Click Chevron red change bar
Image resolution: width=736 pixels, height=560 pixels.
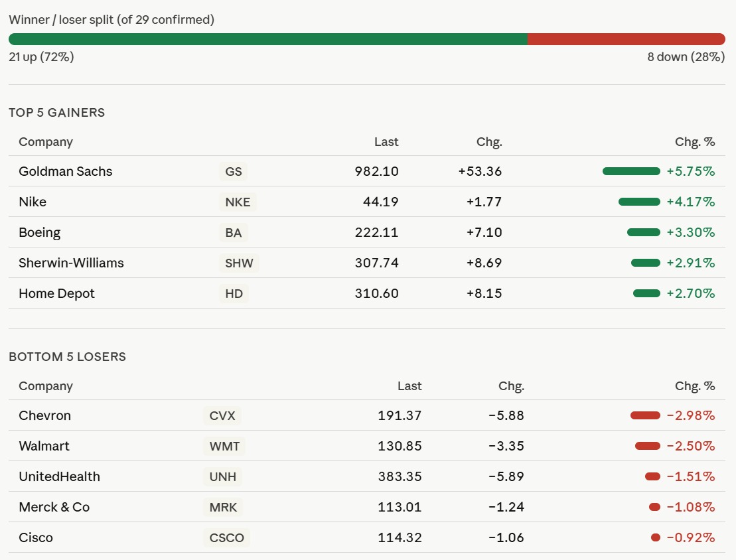pos(645,415)
